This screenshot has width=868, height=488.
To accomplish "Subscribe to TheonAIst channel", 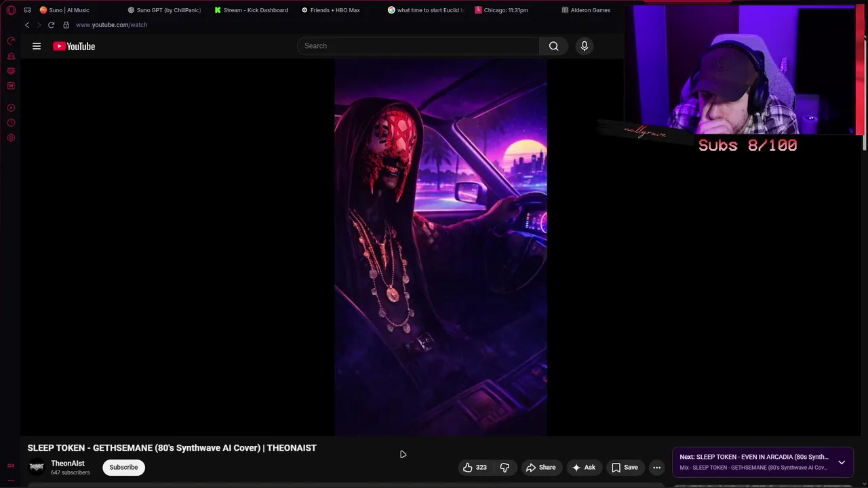I will click(123, 467).
